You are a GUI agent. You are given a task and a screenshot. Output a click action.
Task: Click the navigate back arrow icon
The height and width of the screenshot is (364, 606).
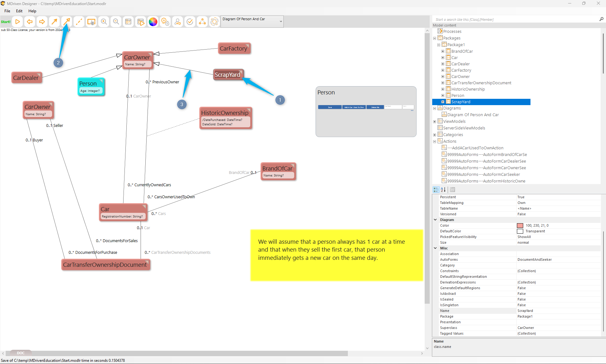pos(30,22)
